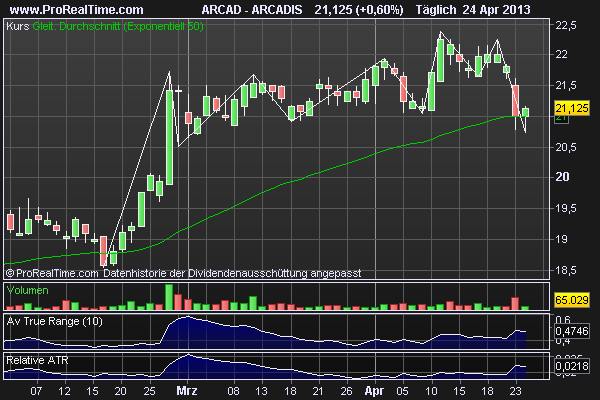Click the yellow 65.029 volume value tag
The image size is (600, 400).
point(572,300)
